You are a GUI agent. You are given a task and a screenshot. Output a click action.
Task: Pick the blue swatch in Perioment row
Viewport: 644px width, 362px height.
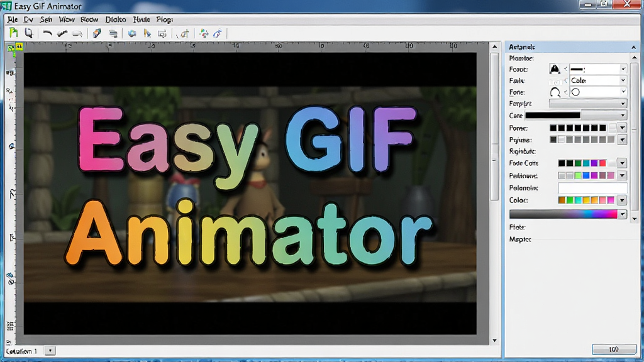586,176
